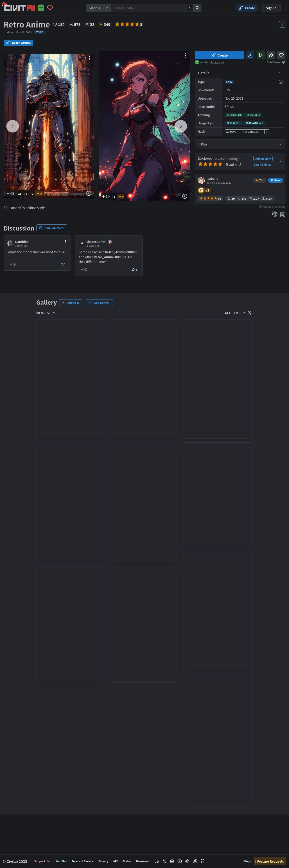Viewport: 289px width, 868px height.
Task: Click the crossed-out globe license icon
Action: pos(275,214)
